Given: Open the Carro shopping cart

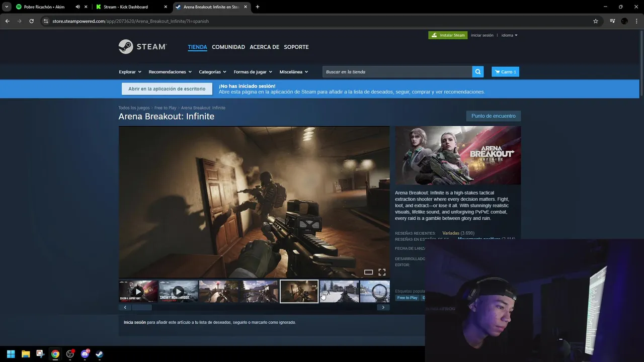Looking at the screenshot, I should (505, 72).
